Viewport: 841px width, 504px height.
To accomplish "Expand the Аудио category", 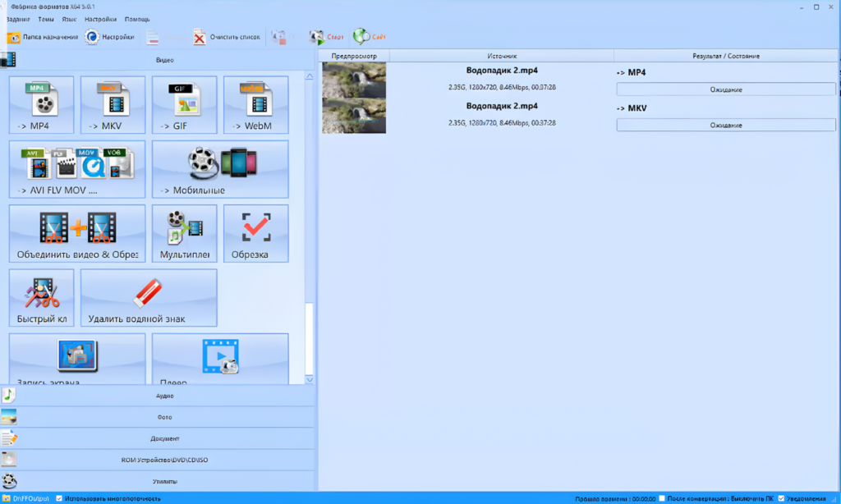I will pos(157,396).
